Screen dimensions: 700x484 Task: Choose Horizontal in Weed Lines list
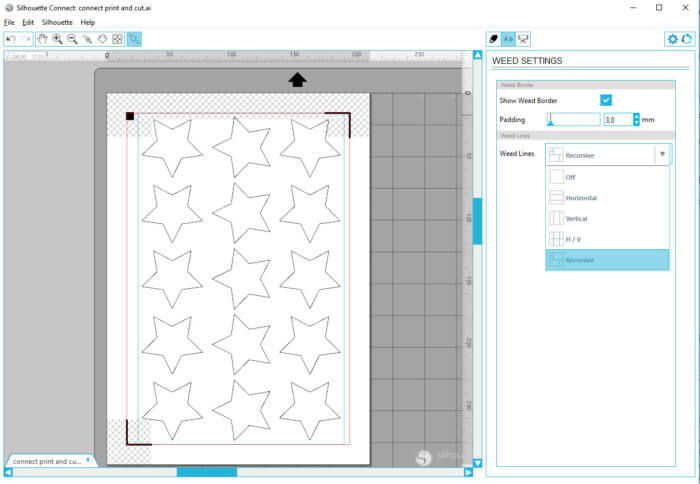(607, 197)
